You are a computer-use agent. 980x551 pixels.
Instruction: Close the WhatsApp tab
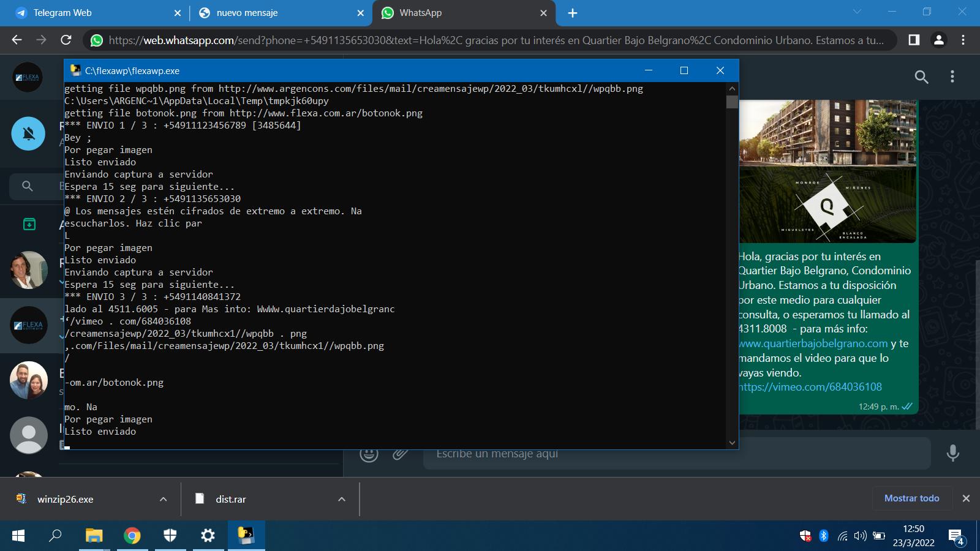click(x=543, y=13)
